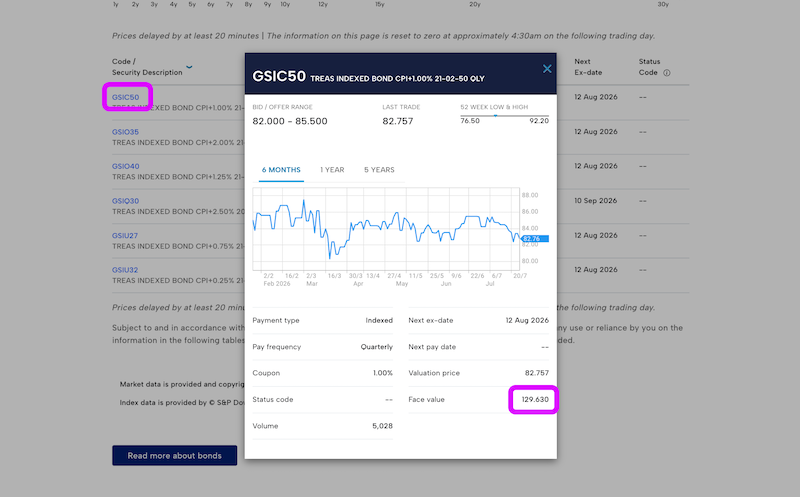Click the Next Ex-date column header
800x497 pixels.
[588, 67]
